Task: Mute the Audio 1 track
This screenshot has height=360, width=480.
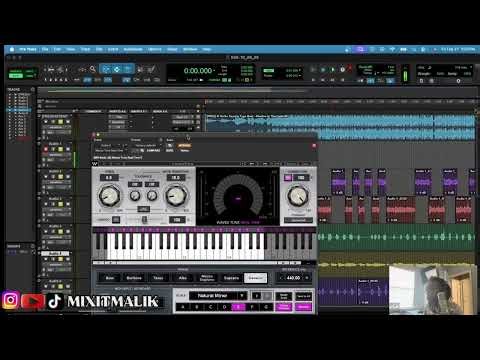Action: pyautogui.click(x=68, y=149)
